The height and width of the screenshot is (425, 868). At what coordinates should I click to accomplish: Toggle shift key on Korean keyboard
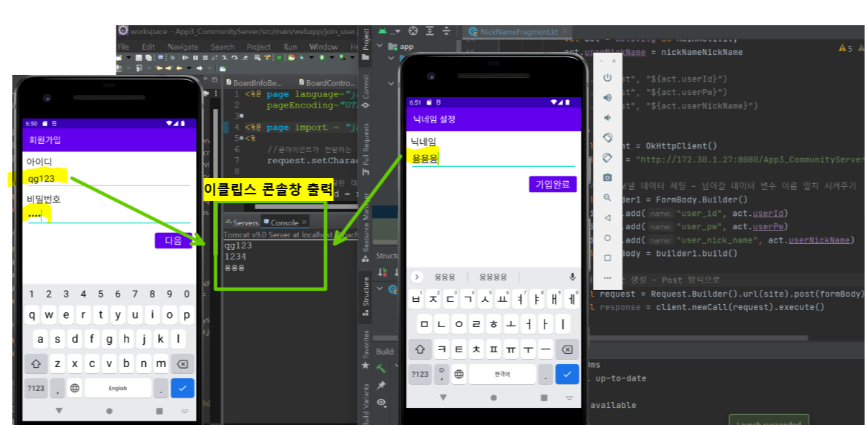(420, 349)
